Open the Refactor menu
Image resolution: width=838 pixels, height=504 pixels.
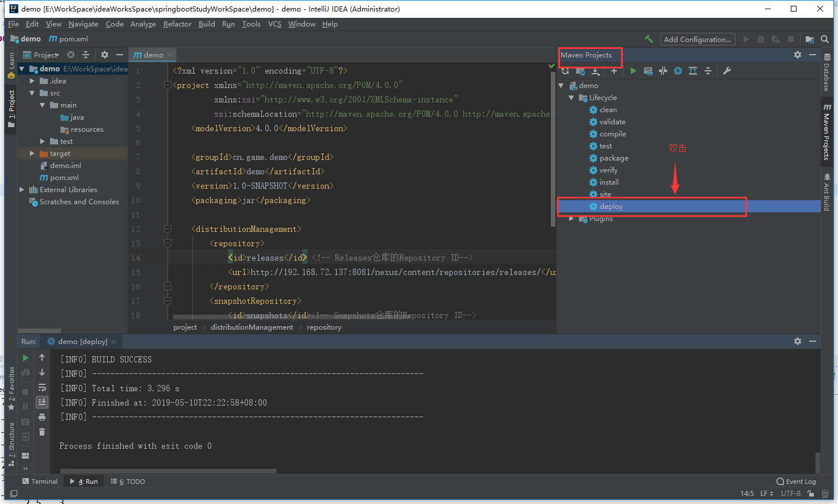point(177,24)
